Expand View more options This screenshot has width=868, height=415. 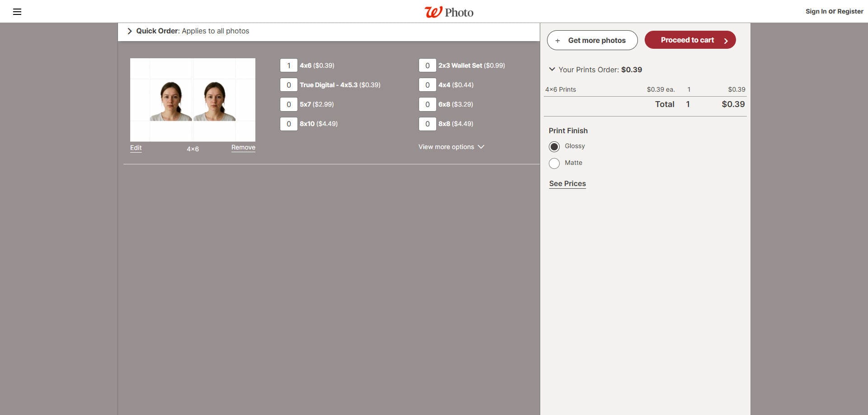(x=451, y=147)
